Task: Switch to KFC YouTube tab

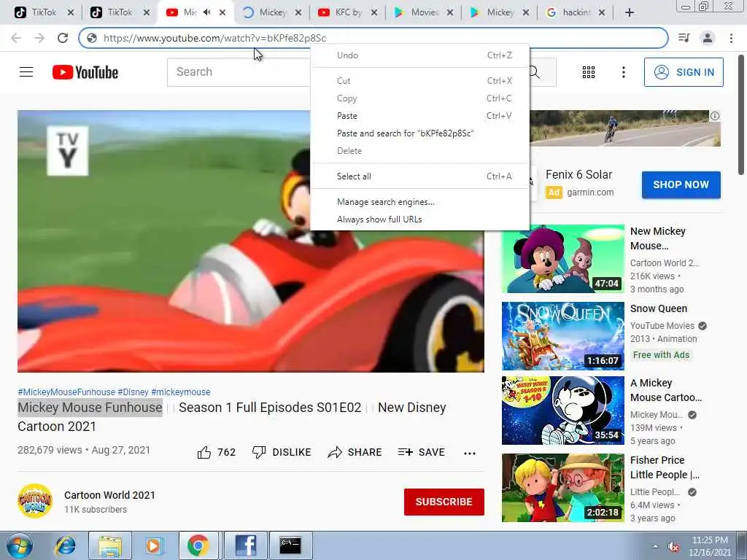Action: click(x=347, y=12)
